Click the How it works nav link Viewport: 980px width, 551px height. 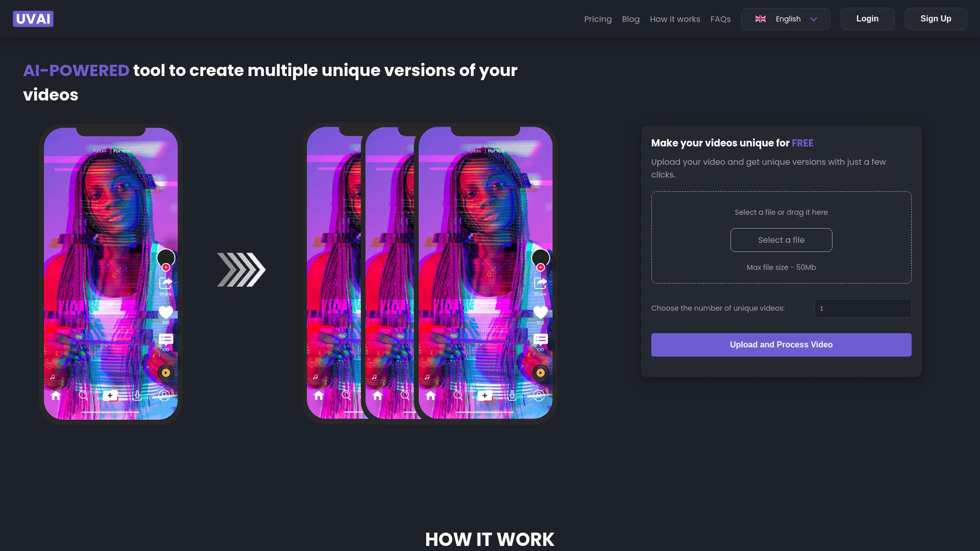(674, 18)
